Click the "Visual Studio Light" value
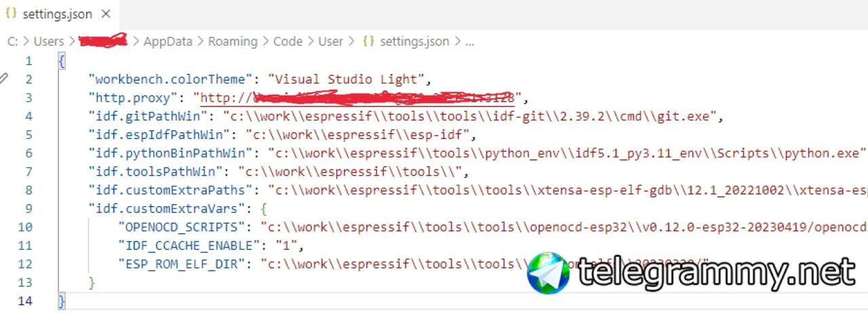Image resolution: width=868 pixels, height=314 pixels. coord(347,79)
